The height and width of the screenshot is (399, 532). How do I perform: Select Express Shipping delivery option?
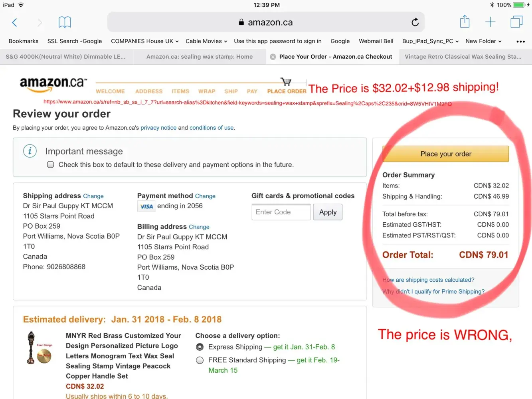200,347
